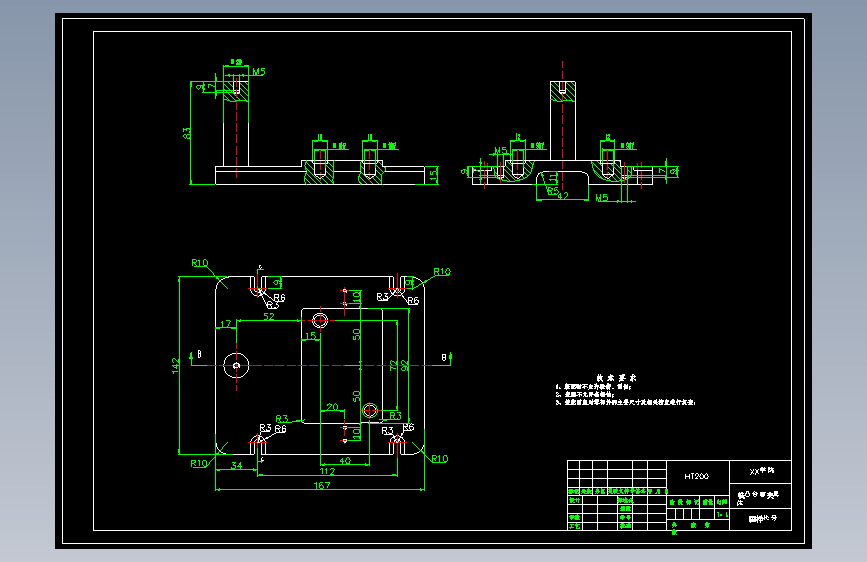Click the 112 dimension text
Image resolution: width=867 pixels, height=562 pixels.
click(327, 471)
